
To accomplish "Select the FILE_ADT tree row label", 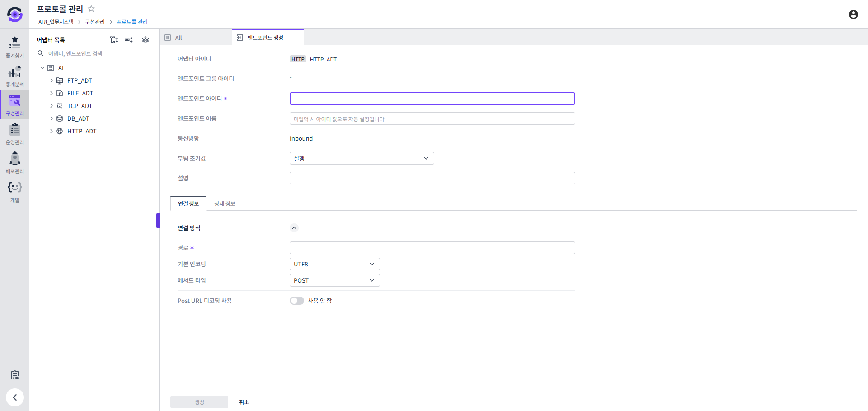I will (80, 93).
